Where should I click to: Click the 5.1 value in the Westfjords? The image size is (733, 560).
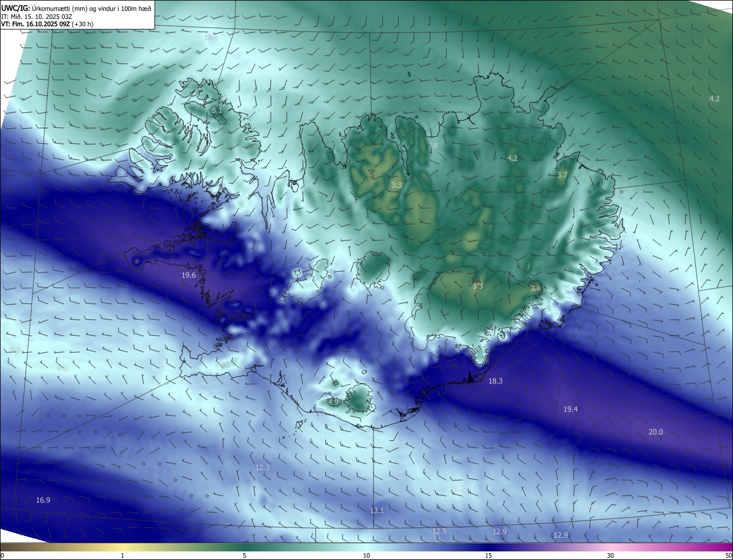point(216,110)
